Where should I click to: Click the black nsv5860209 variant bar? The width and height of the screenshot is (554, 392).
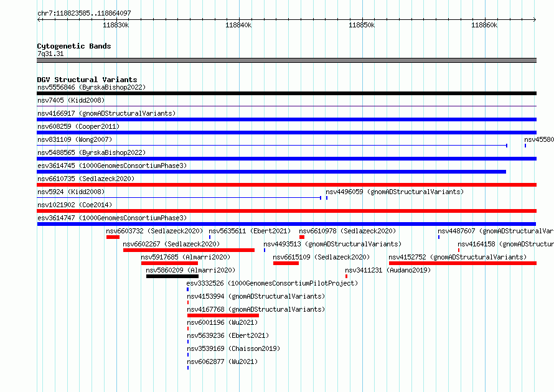[x=172, y=276]
